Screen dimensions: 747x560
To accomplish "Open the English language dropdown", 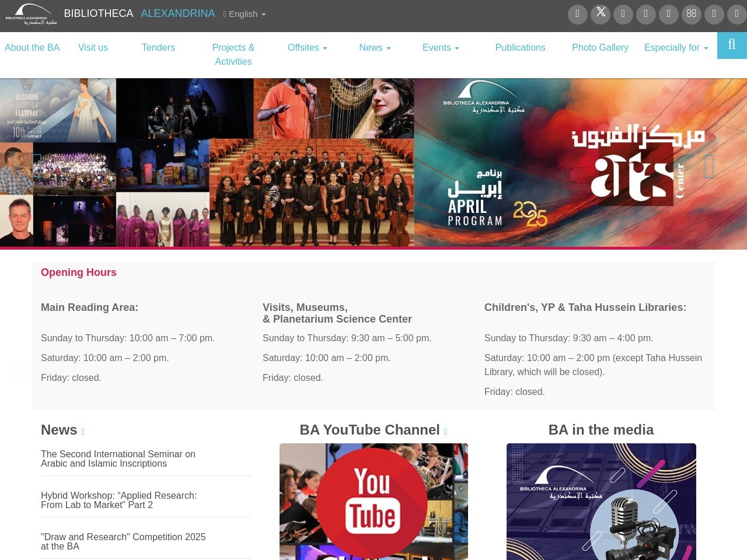I will (x=245, y=14).
